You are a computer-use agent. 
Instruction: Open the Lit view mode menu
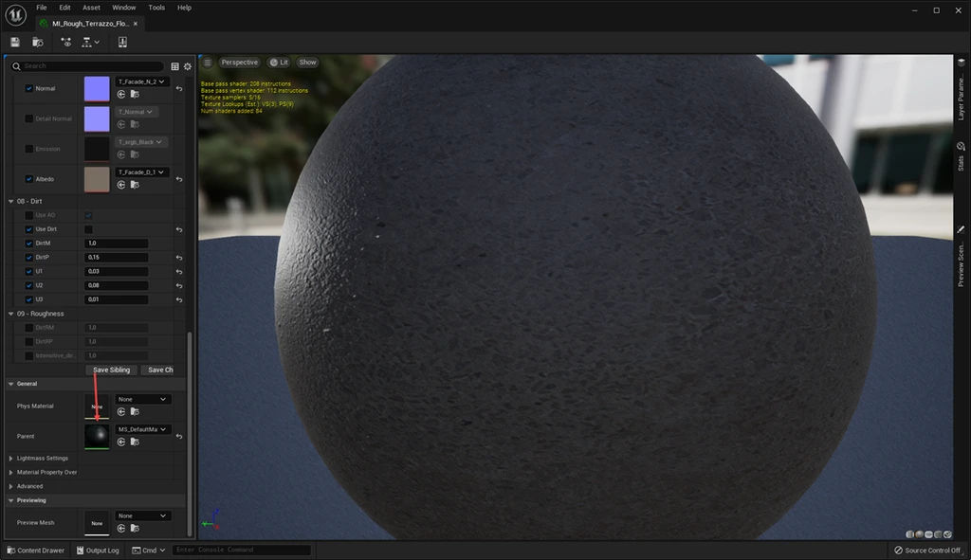tap(280, 63)
